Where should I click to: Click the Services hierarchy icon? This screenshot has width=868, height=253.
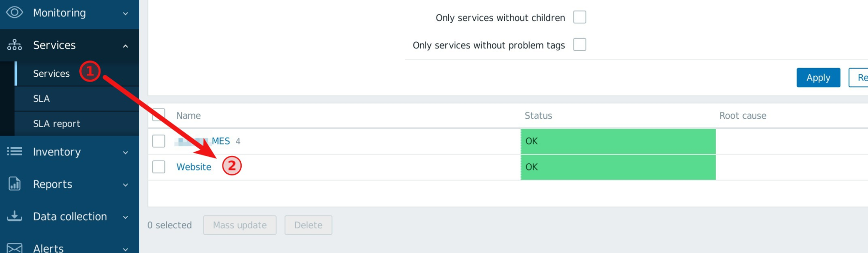(15, 45)
